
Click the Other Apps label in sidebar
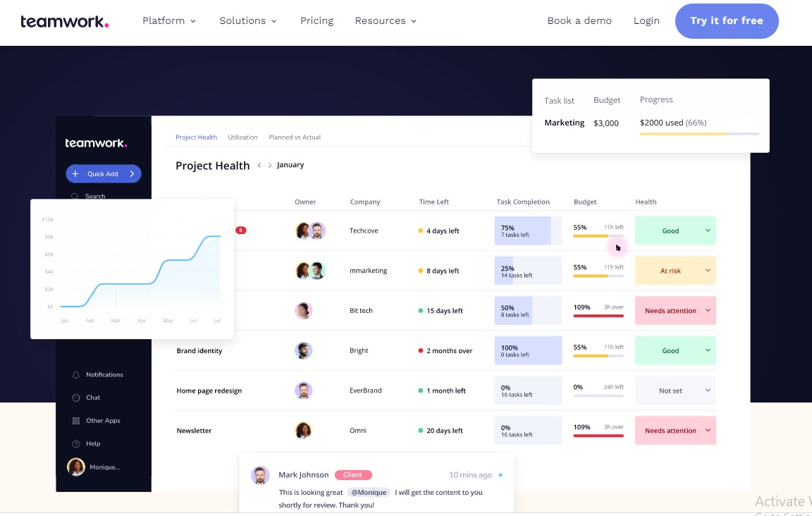point(103,421)
